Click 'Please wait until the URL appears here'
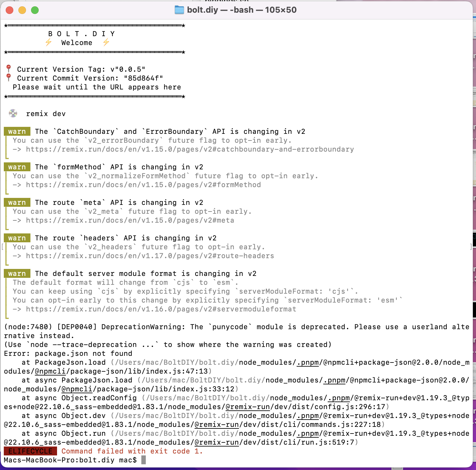This screenshot has height=470, width=476. (x=97, y=87)
